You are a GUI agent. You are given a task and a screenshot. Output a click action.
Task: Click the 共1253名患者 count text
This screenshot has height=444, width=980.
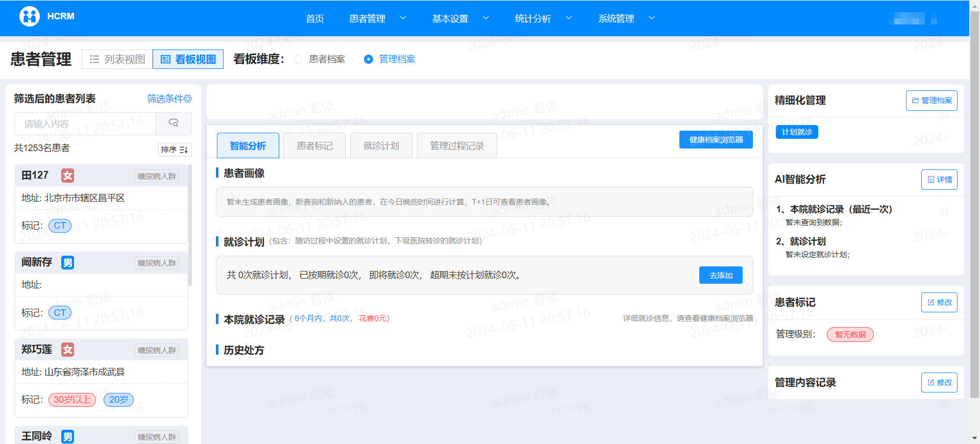(42, 148)
